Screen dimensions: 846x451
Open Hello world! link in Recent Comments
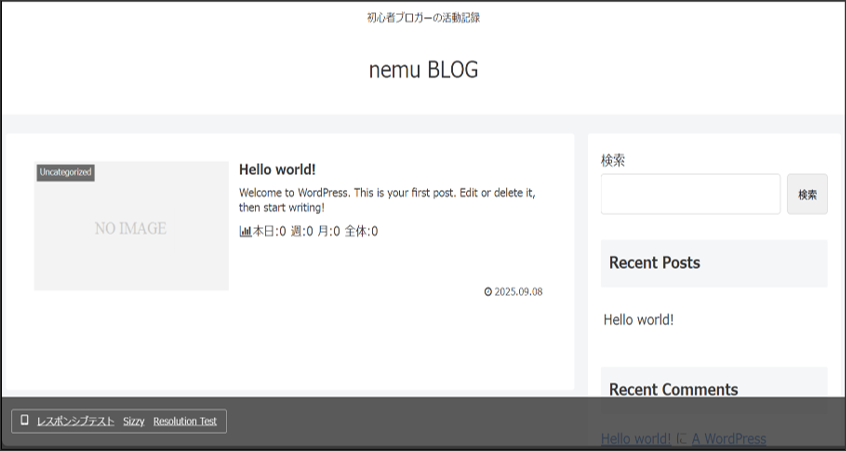pos(636,439)
